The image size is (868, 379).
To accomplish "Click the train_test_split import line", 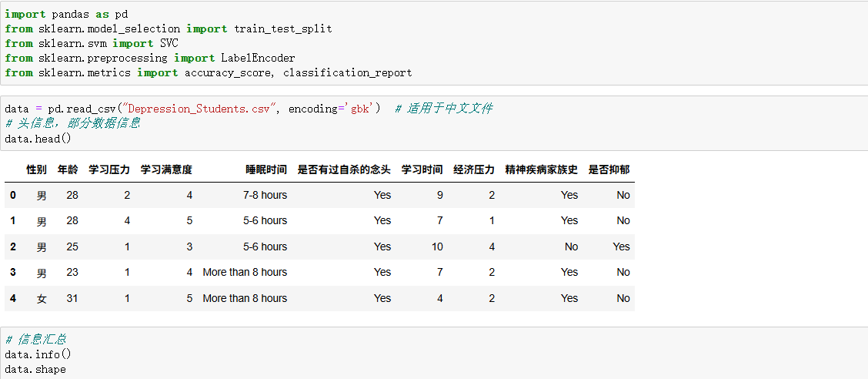I will 169,29.
